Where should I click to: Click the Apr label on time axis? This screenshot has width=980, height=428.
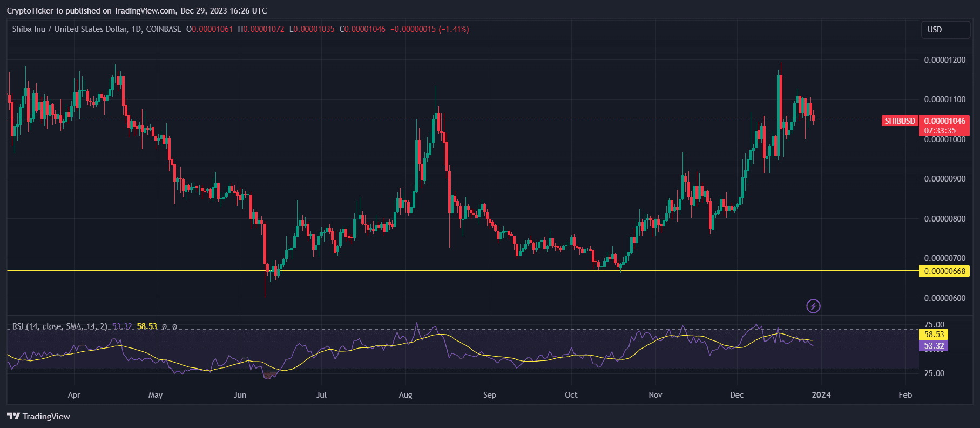click(74, 395)
